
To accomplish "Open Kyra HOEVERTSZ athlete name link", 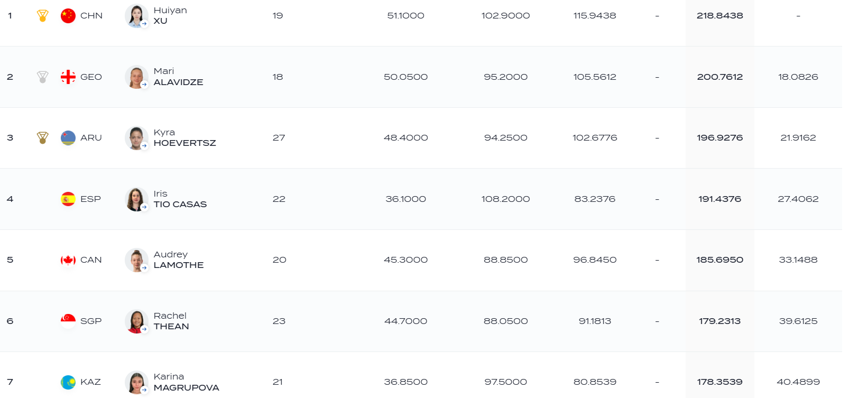I will [x=184, y=137].
